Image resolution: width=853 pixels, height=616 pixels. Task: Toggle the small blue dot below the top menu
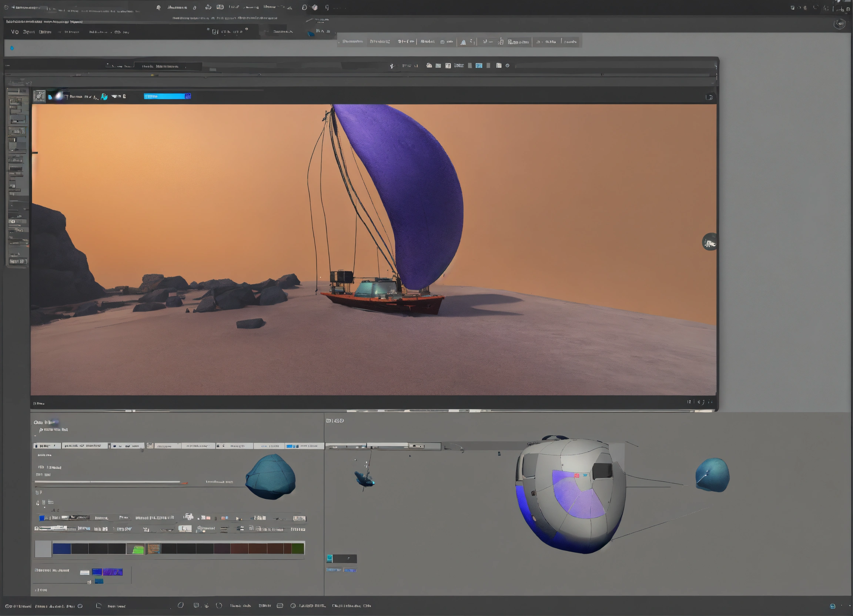click(x=12, y=48)
